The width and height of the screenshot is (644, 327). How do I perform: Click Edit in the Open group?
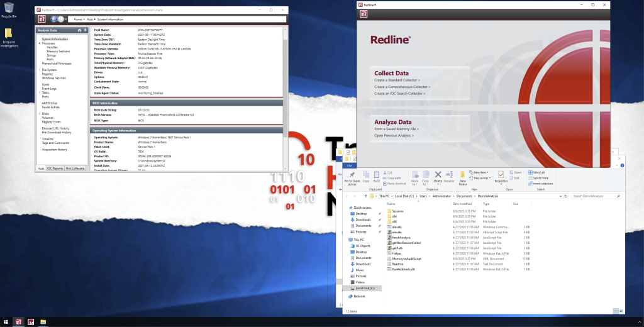pos(514,178)
